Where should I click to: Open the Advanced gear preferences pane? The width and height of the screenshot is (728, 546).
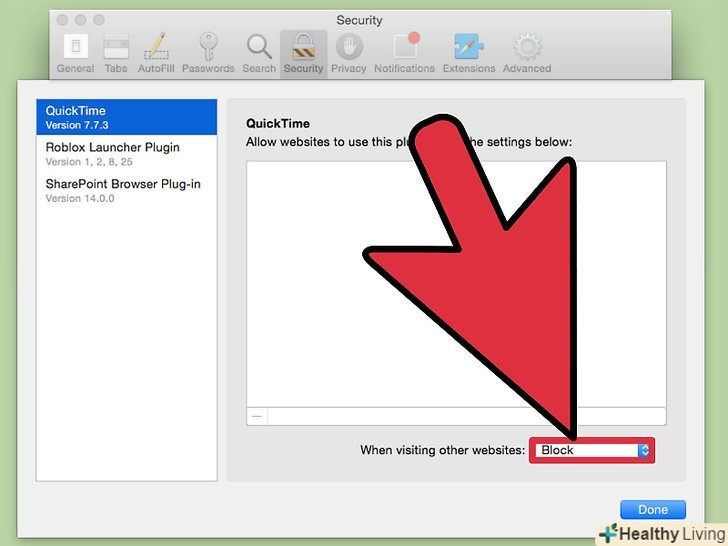(527, 53)
